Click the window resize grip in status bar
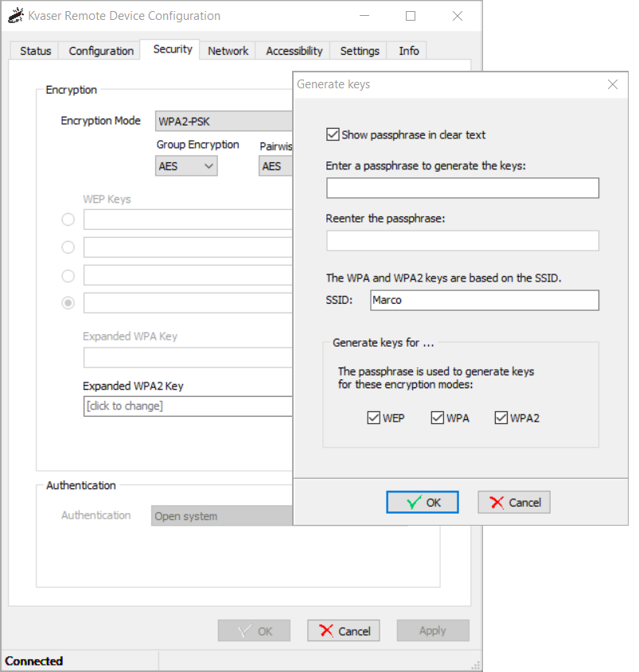The width and height of the screenshot is (639, 672). click(475, 665)
